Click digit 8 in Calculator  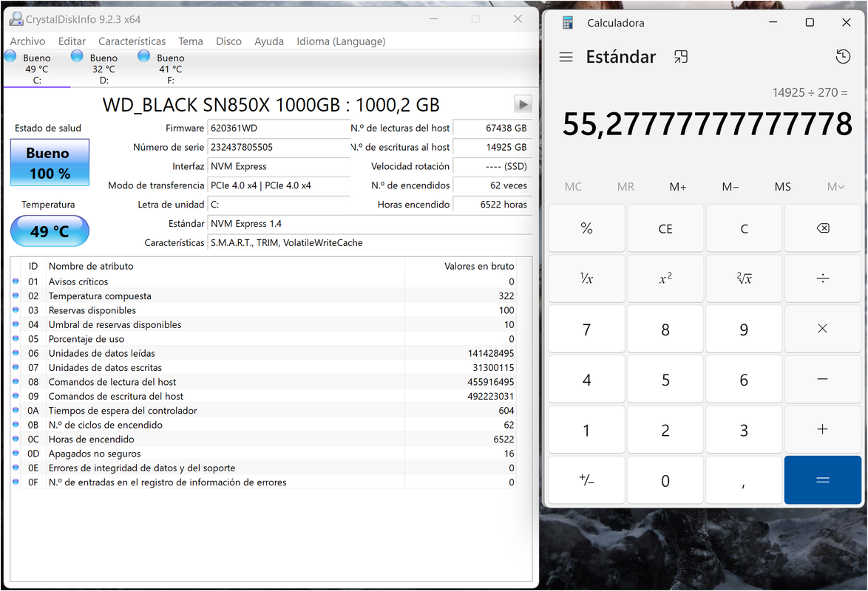tap(665, 329)
